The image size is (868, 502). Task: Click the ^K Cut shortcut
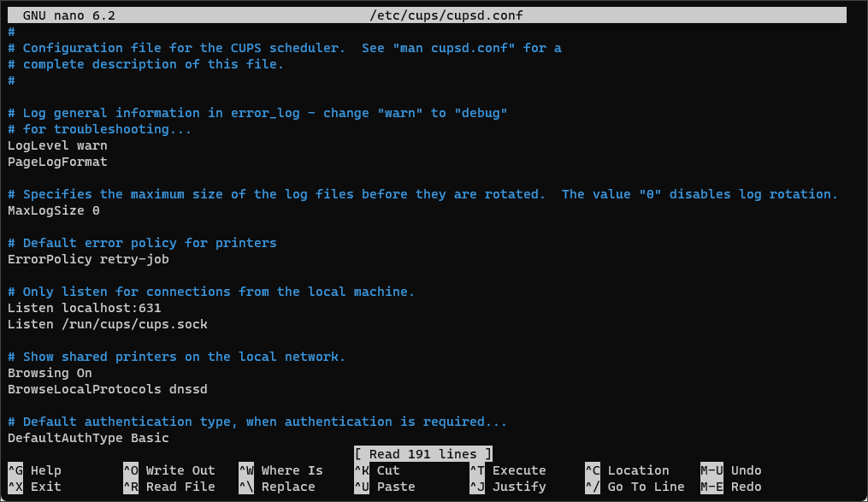[x=377, y=470]
